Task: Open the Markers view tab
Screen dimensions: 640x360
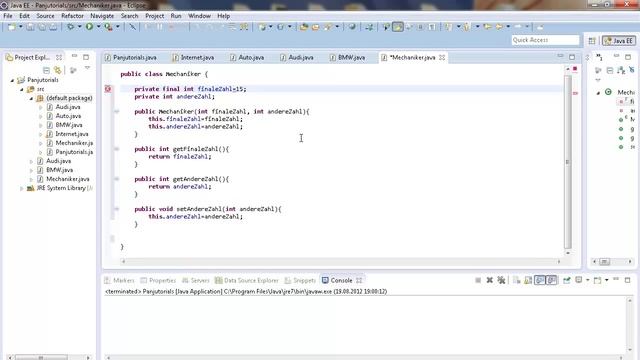Action: click(119, 280)
